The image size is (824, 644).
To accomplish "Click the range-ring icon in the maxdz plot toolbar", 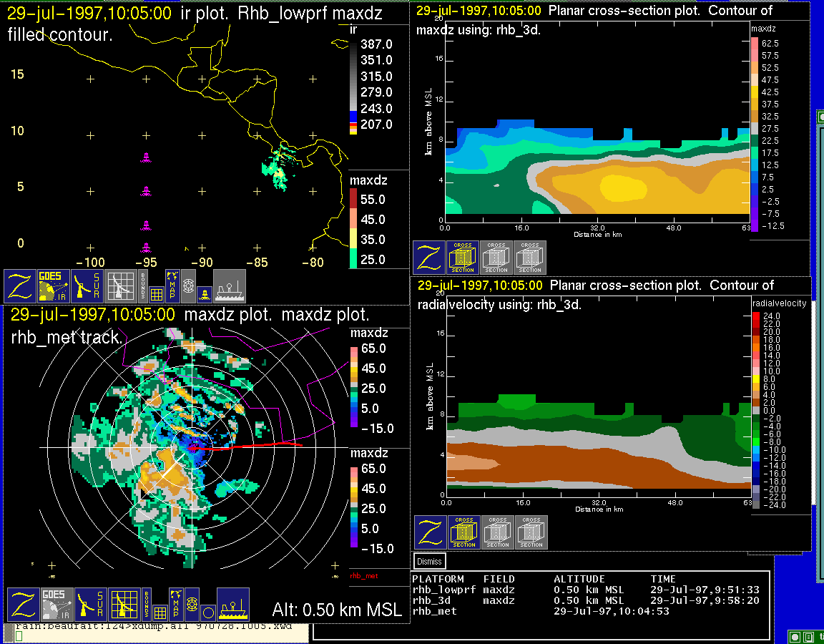I will coord(192,604).
